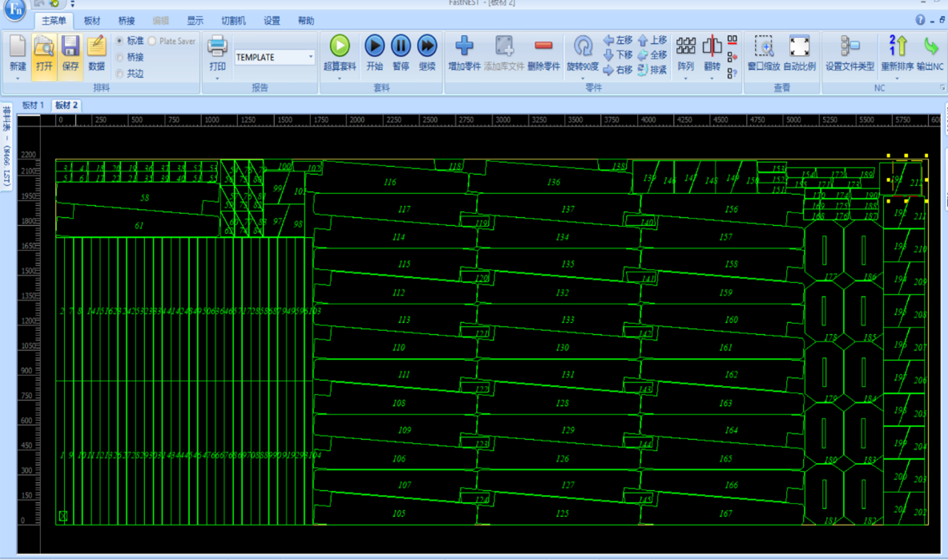Switch to the 板材 1 sheet tab
The height and width of the screenshot is (560, 948).
coord(33,106)
